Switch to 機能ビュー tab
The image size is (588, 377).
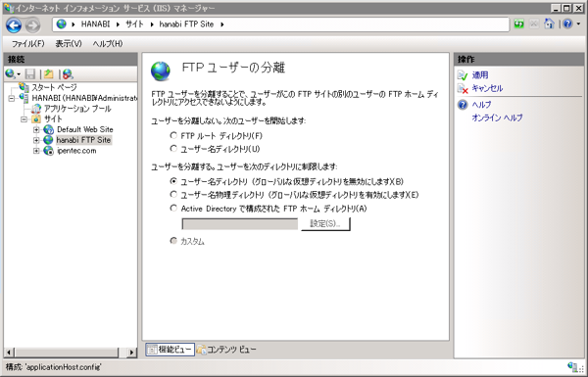point(170,350)
